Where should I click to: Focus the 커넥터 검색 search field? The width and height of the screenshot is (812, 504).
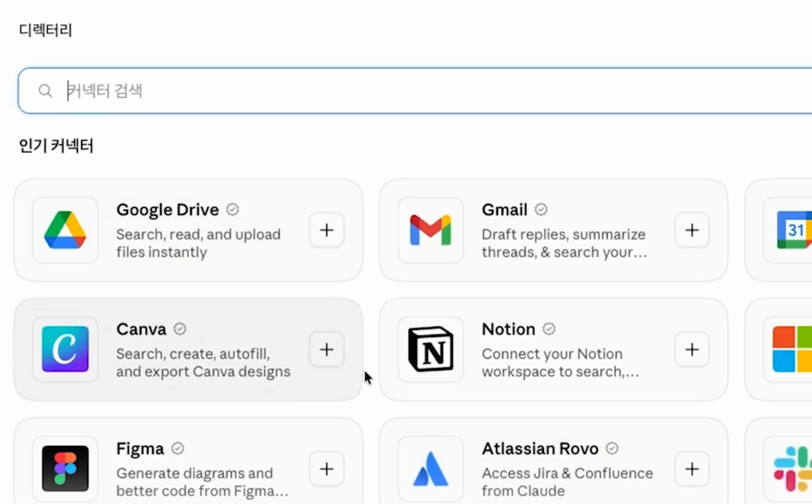(x=415, y=91)
